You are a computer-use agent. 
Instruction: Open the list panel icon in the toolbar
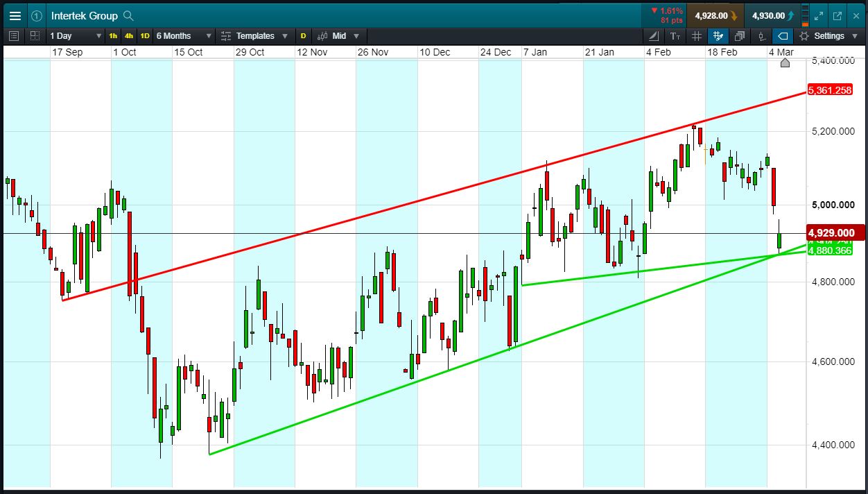(14, 36)
